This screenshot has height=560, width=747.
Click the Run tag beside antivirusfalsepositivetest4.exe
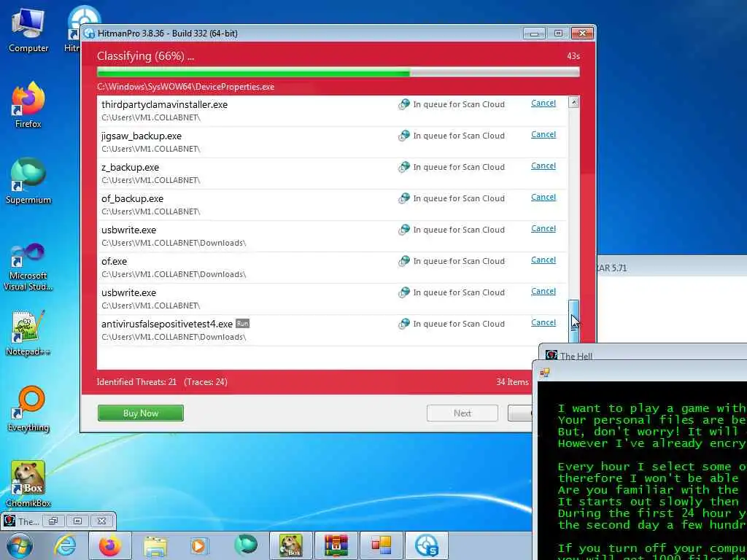[x=242, y=324]
